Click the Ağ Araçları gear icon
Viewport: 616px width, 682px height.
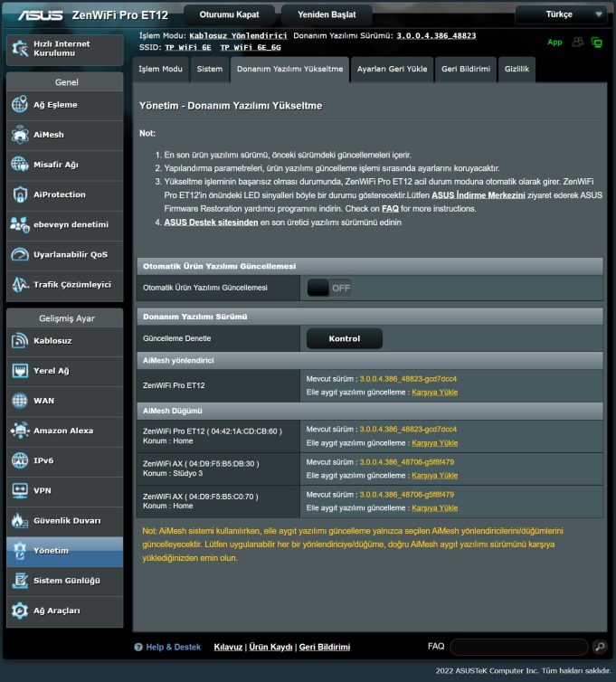[x=20, y=611]
